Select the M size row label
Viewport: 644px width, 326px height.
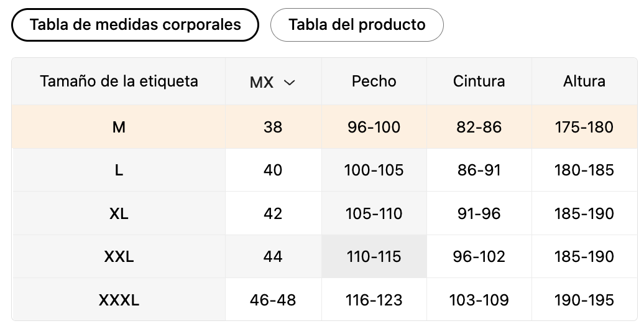click(119, 127)
